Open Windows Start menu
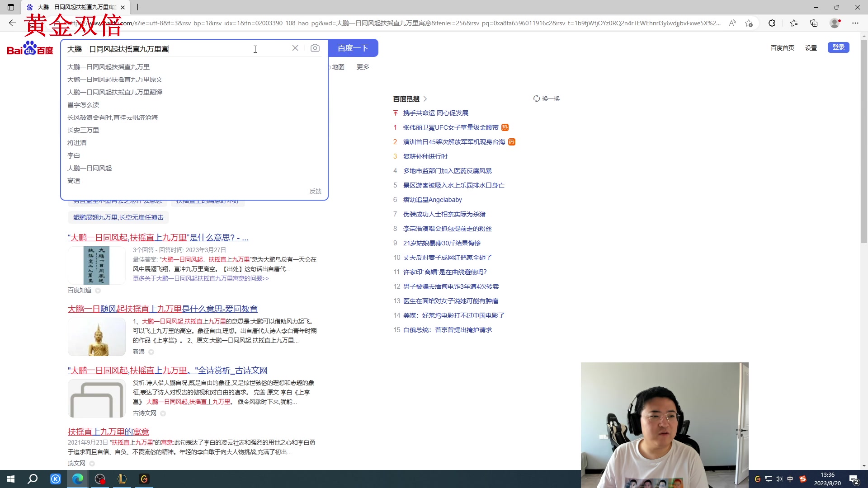The width and height of the screenshot is (868, 488). pyautogui.click(x=11, y=479)
